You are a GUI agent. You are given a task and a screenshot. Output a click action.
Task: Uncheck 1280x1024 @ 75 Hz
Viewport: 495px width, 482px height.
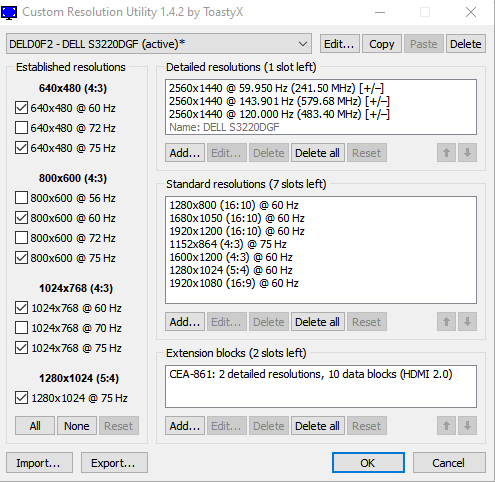[21, 398]
